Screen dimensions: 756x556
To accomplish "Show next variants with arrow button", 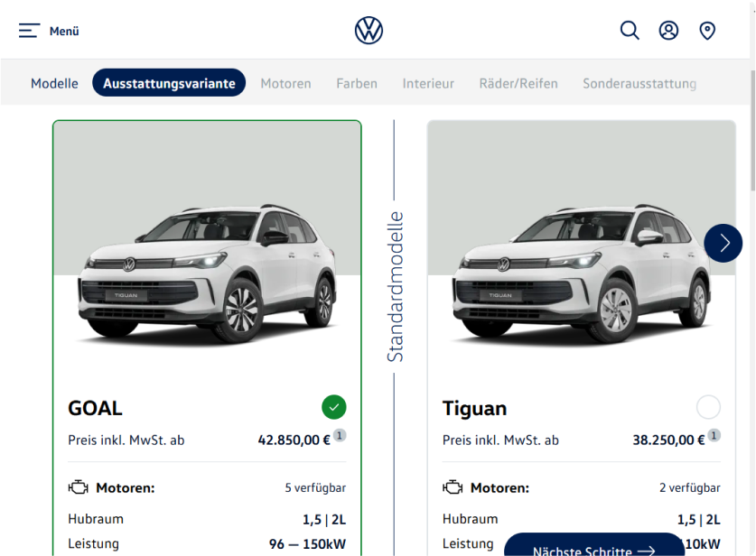I will point(723,244).
